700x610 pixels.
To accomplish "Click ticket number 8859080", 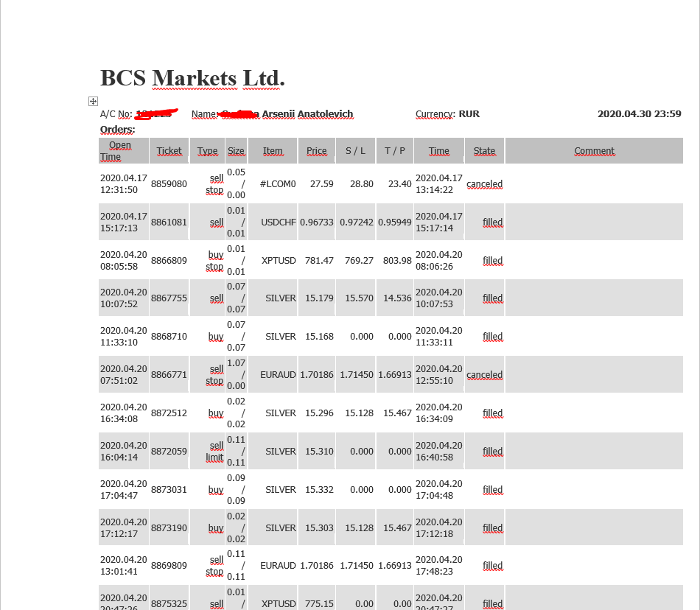I will (169, 184).
